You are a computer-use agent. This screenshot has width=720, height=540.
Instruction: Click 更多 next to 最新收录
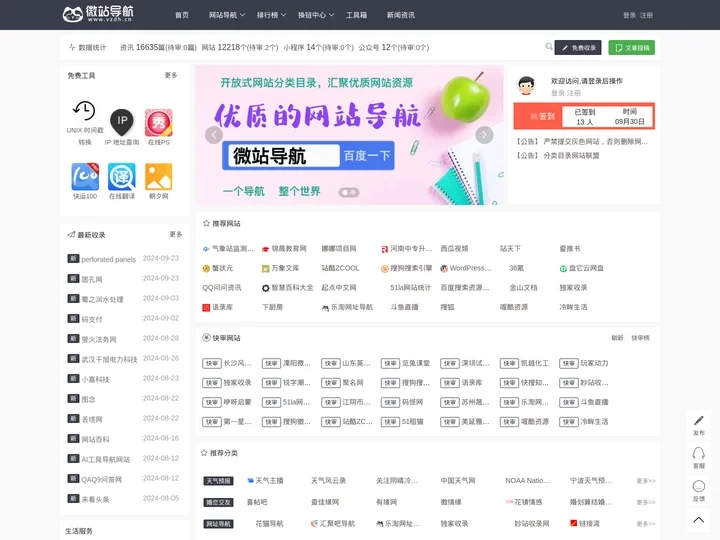click(x=176, y=234)
